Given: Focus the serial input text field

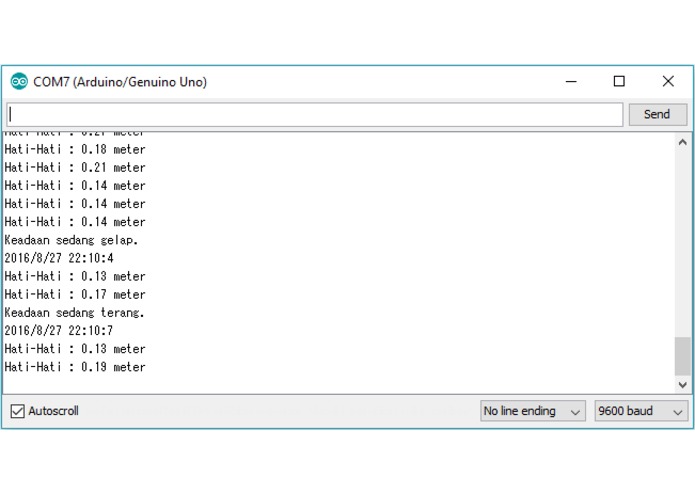Looking at the screenshot, I should tap(315, 115).
